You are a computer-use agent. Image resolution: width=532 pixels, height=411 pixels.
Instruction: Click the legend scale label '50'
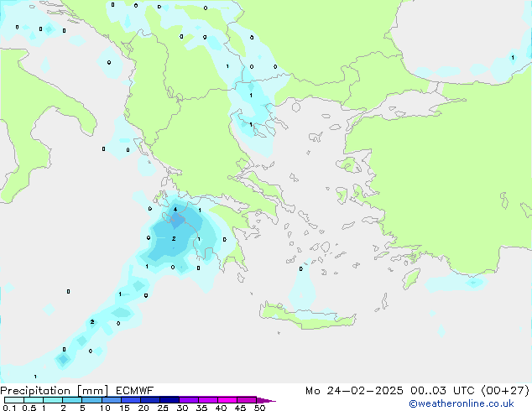pos(259,408)
